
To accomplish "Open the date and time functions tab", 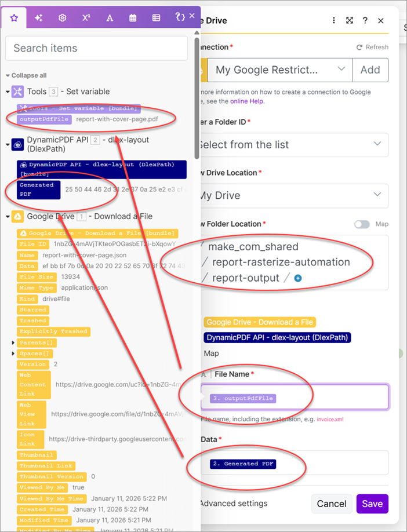I will [133, 18].
